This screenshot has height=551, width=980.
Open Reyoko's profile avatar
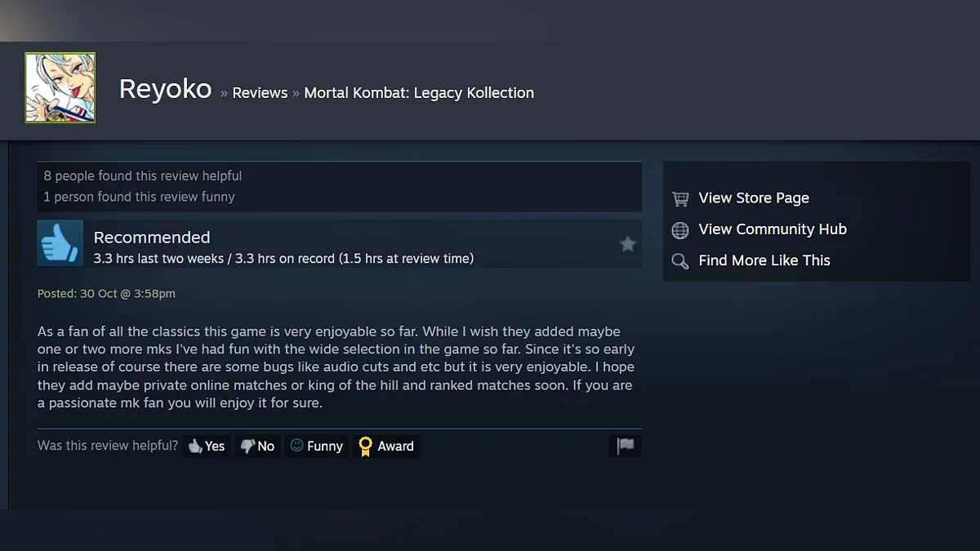pos(60,88)
